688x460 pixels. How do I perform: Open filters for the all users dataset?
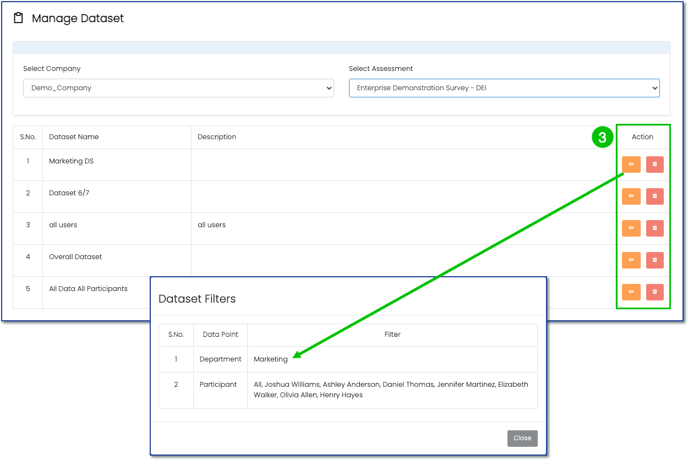631,228
